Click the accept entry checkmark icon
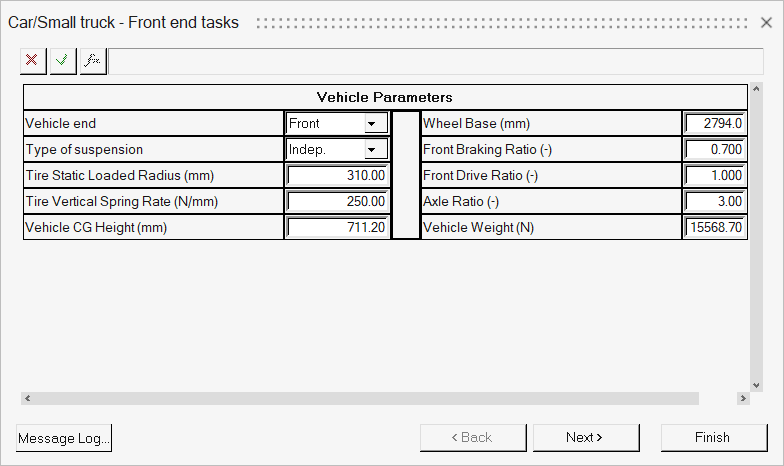The image size is (784, 466). [x=62, y=61]
